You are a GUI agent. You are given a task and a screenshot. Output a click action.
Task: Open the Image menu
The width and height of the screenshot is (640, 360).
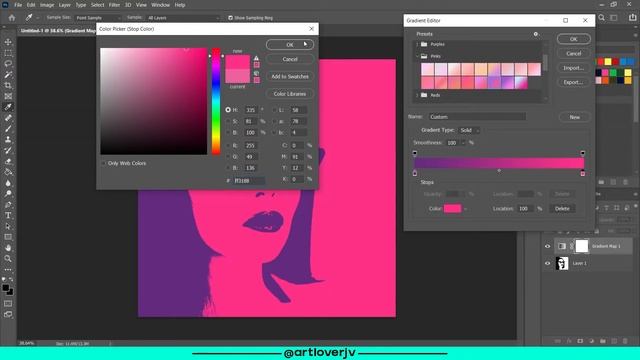(x=47, y=5)
